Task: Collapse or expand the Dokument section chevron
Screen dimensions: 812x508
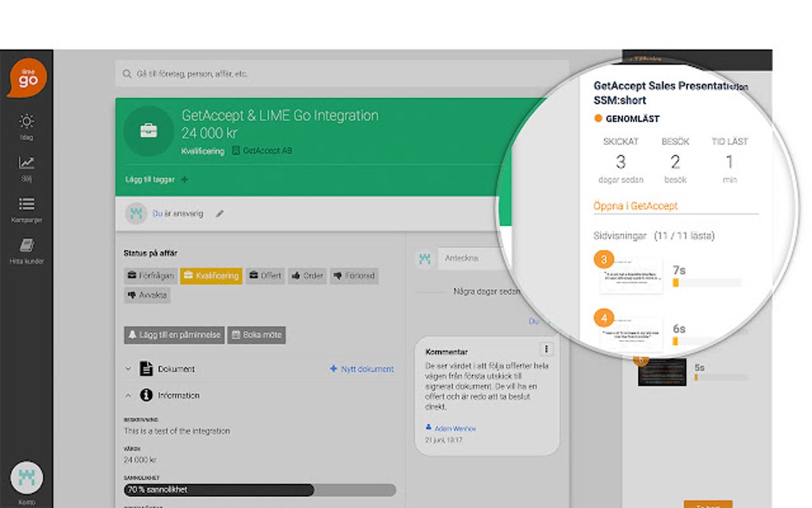Action: (128, 369)
